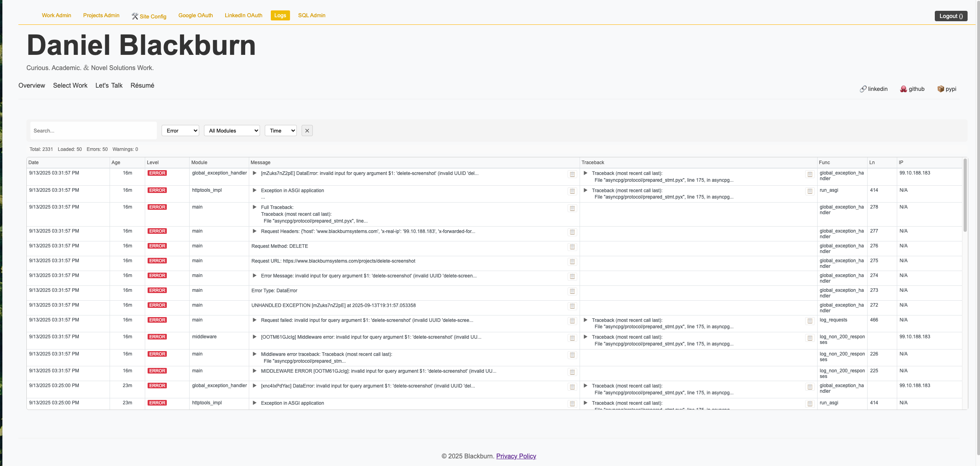Open the Error level filter dropdown
The height and width of the screenshot is (466, 980).
point(180,131)
